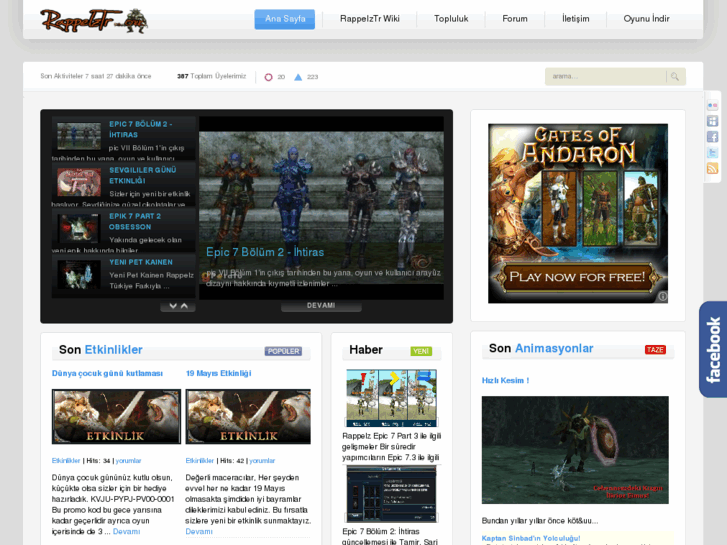This screenshot has height=545, width=727.
Task: Click Son Aktiviteler 7 saat 27 dakika önce
Action: pyautogui.click(x=96, y=76)
